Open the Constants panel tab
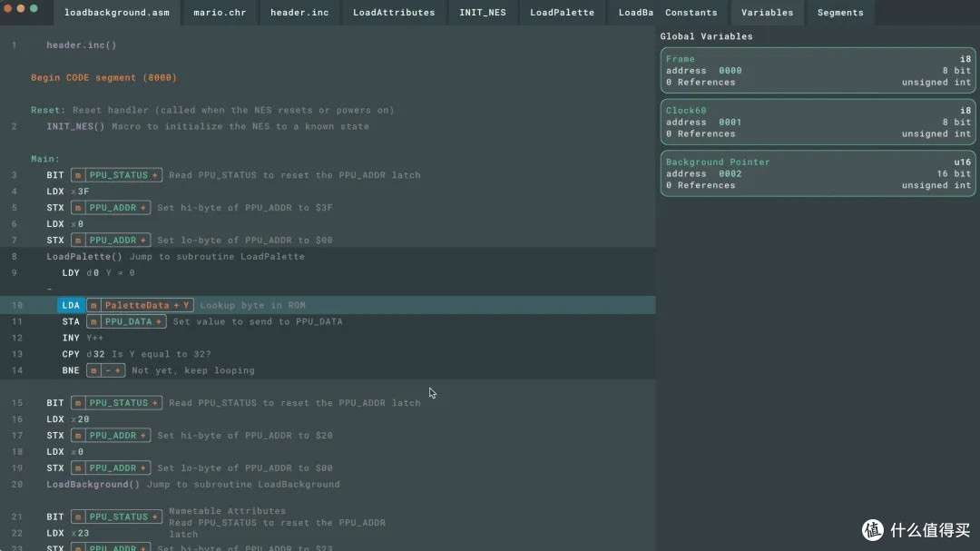Viewport: 980px width, 551px height. tap(691, 13)
